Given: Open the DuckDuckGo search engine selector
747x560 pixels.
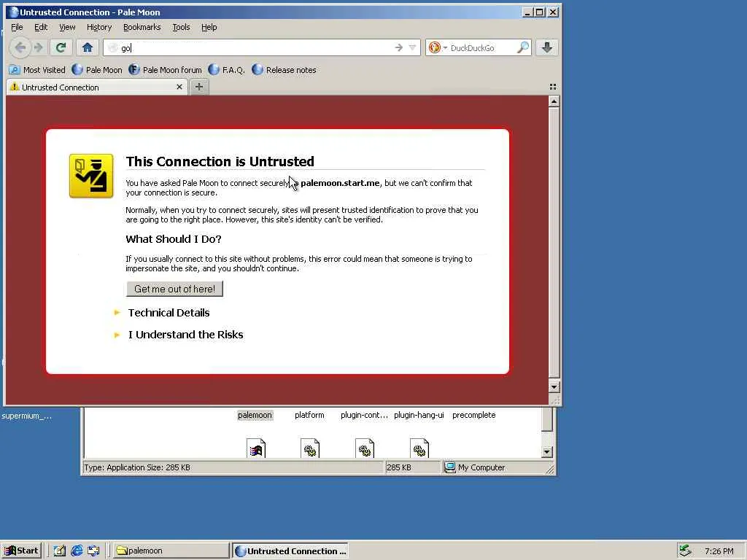Looking at the screenshot, I should (x=437, y=47).
